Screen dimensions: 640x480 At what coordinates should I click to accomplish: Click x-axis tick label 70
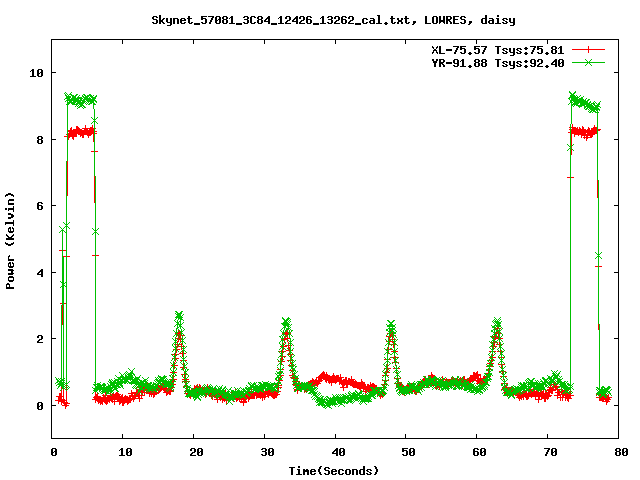(550, 452)
